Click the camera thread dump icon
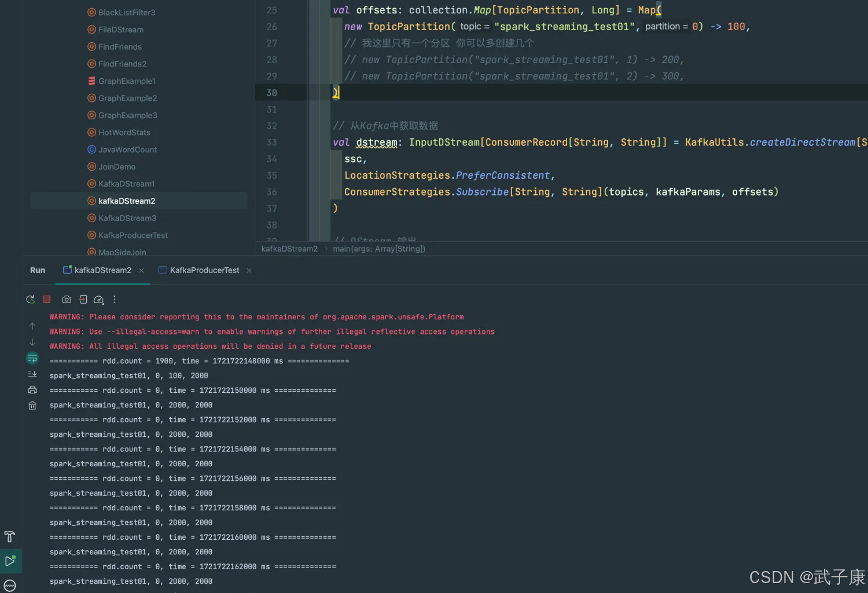 (67, 300)
